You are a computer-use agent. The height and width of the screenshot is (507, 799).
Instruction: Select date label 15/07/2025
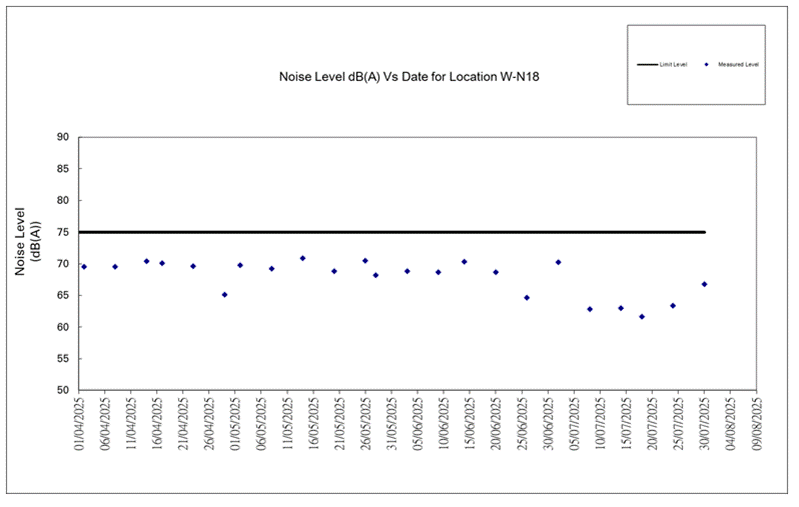coord(626,424)
